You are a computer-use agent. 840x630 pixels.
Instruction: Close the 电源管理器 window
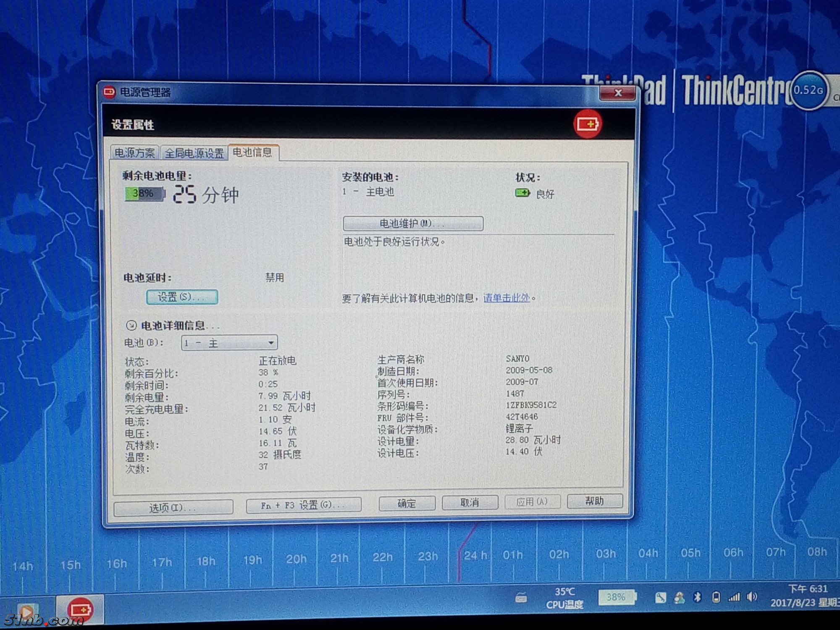pyautogui.click(x=617, y=93)
